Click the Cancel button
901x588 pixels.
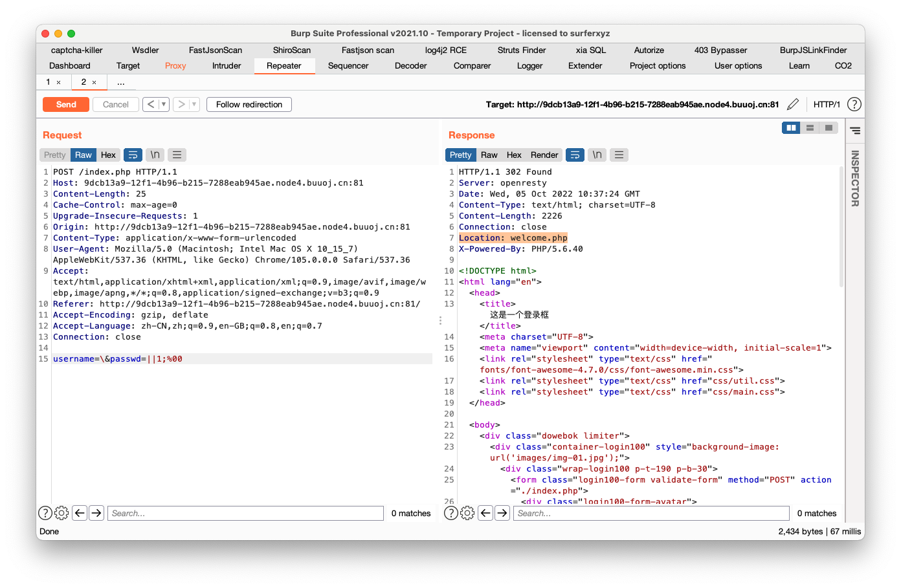click(x=116, y=104)
